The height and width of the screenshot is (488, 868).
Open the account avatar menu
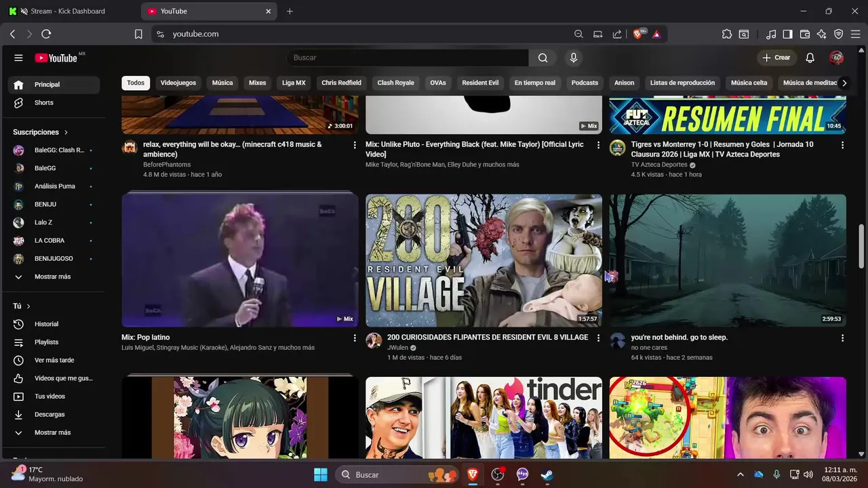pos(836,58)
